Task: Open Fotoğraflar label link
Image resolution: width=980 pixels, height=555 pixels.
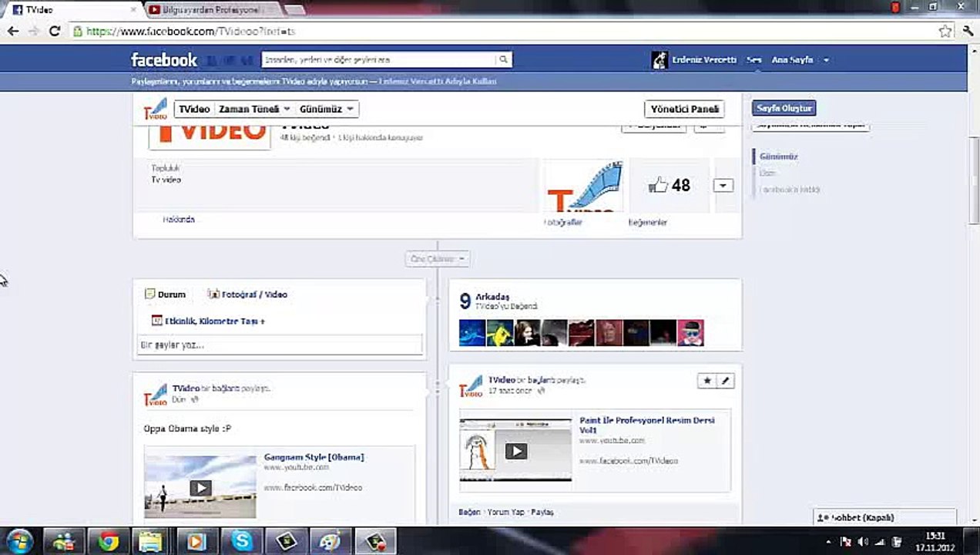Action: [x=563, y=223]
